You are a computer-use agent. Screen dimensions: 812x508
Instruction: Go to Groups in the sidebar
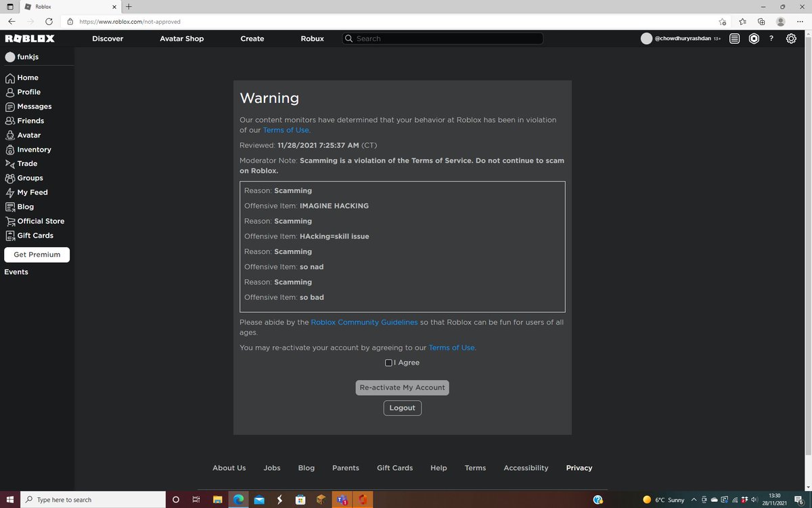click(24, 178)
